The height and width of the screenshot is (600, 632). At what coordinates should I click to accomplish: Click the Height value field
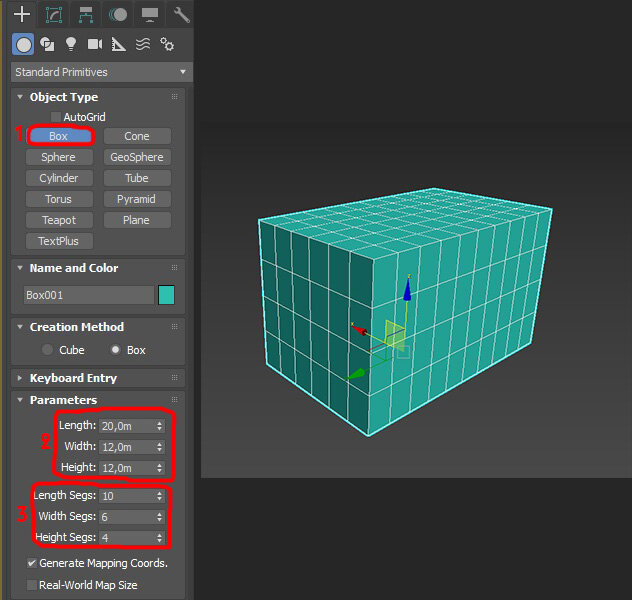click(127, 468)
